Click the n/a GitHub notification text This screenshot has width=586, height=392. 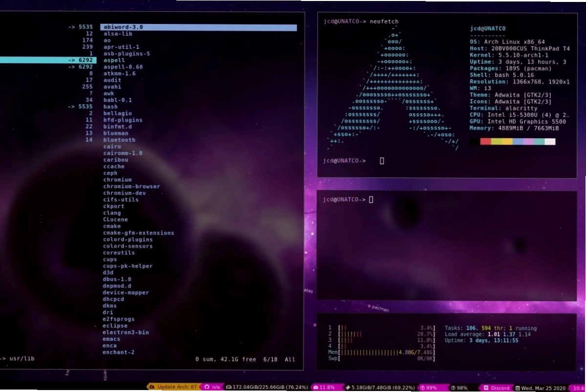click(x=216, y=387)
